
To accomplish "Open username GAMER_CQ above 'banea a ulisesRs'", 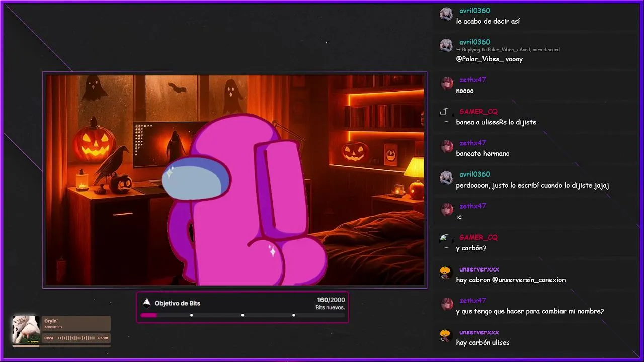I will point(478,112).
